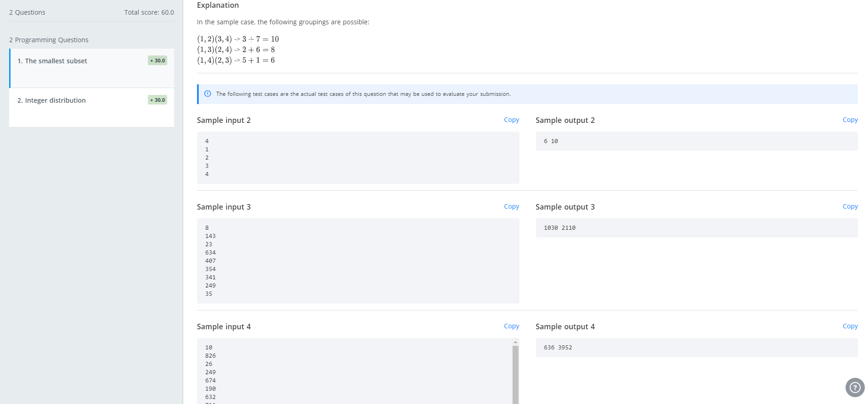
Task: Click the Sample output 4 value box
Action: pos(697,348)
